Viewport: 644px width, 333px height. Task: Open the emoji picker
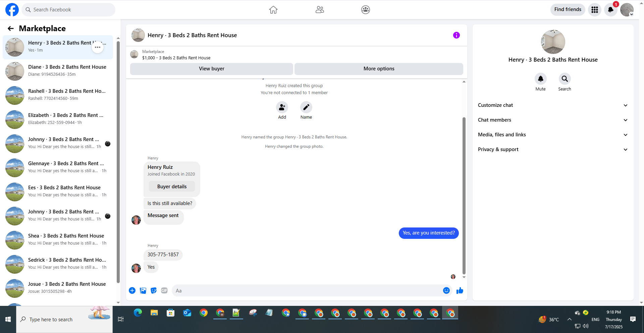[446, 290]
